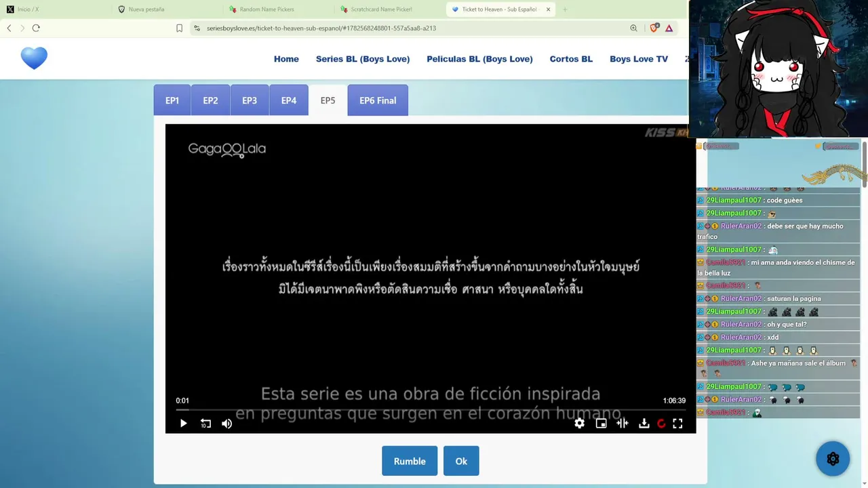
Task: Seek on the video progress bar
Action: tap(431, 410)
